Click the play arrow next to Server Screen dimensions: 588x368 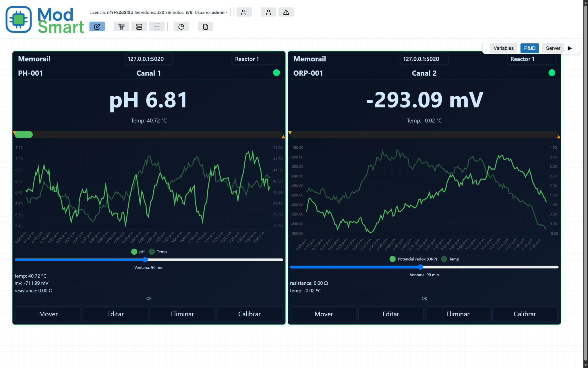tap(570, 48)
